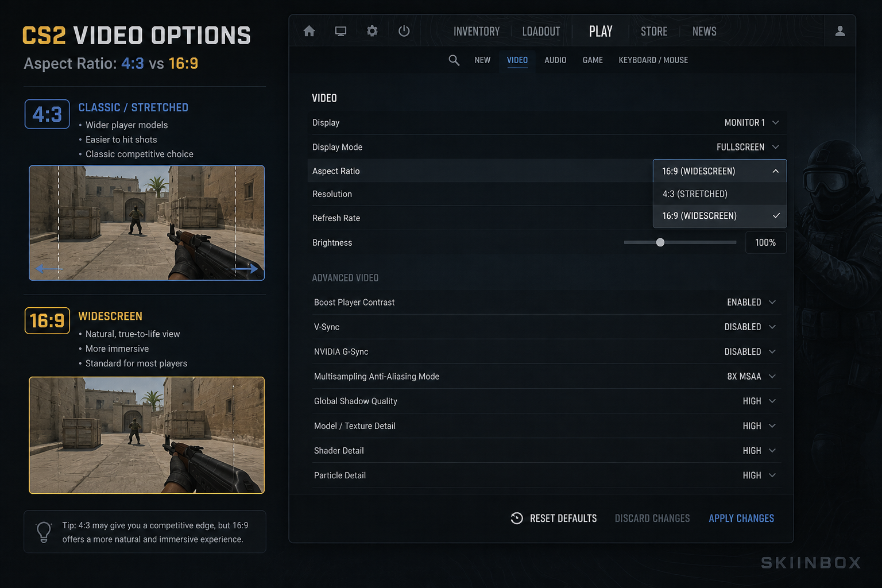Open Multisampling Anti-Aliasing Mode dropdown

[751, 377]
